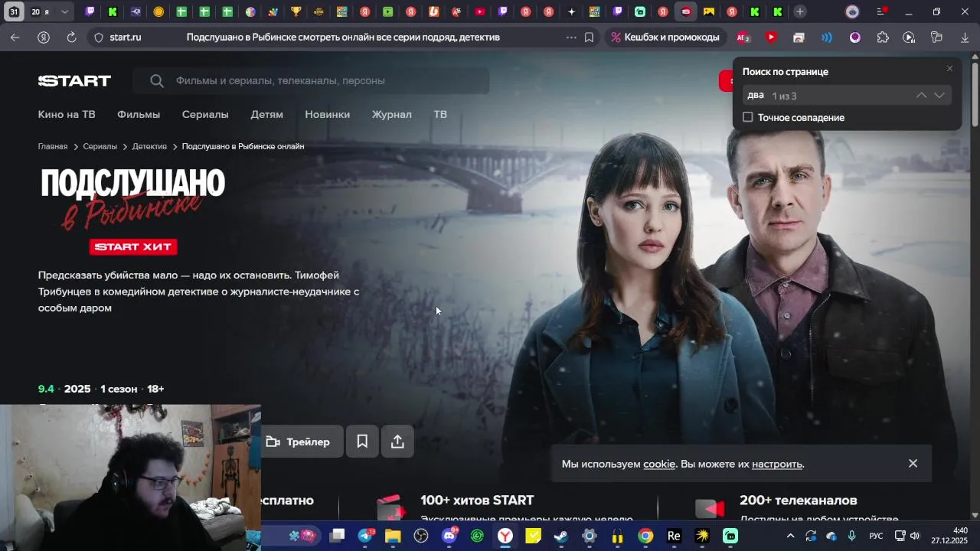Open the ТВ section
The image size is (980, 551).
click(x=440, y=114)
